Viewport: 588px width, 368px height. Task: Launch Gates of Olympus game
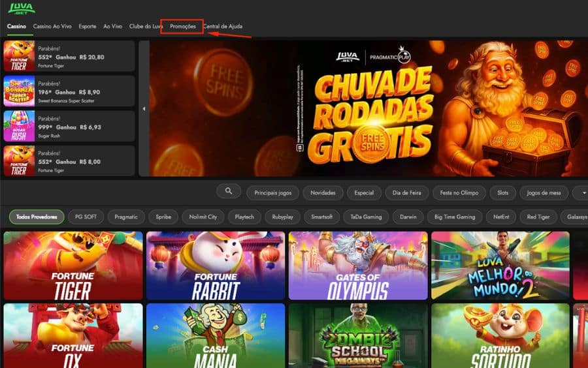pyautogui.click(x=358, y=266)
